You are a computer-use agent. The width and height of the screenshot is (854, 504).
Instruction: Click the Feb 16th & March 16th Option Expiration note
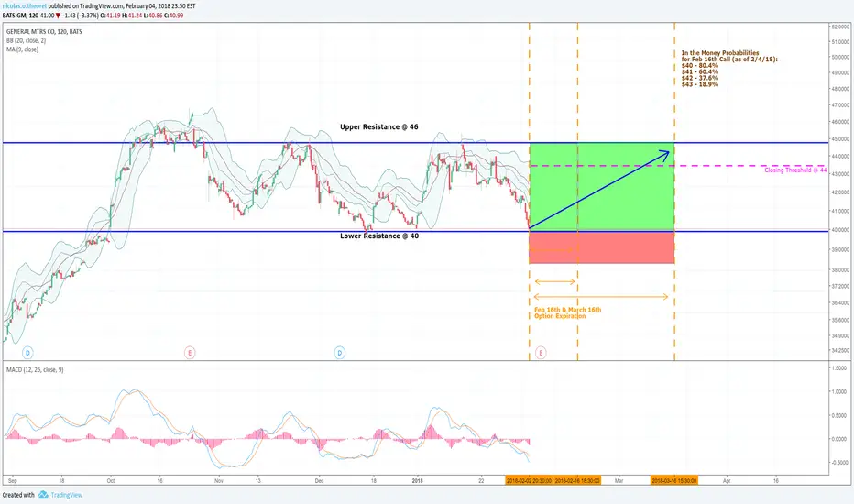(x=567, y=312)
